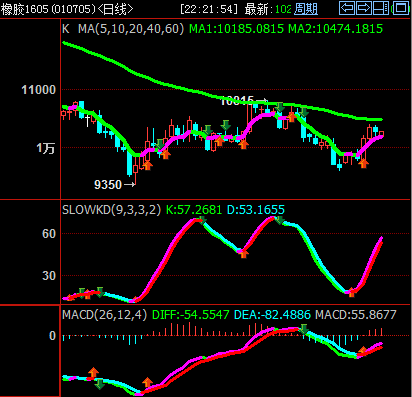
Task: Open the 周期 period link
Action: click(306, 9)
